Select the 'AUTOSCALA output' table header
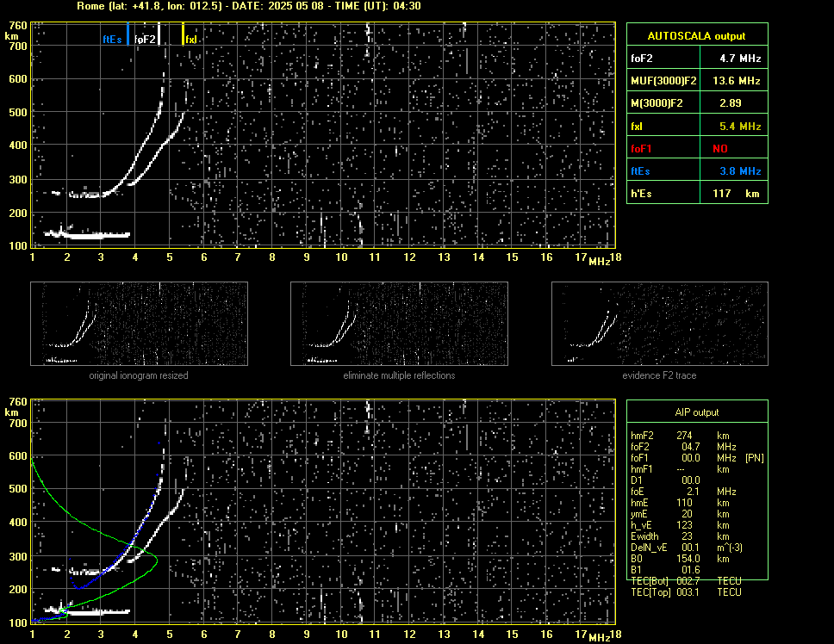This screenshot has width=834, height=644. coord(697,35)
